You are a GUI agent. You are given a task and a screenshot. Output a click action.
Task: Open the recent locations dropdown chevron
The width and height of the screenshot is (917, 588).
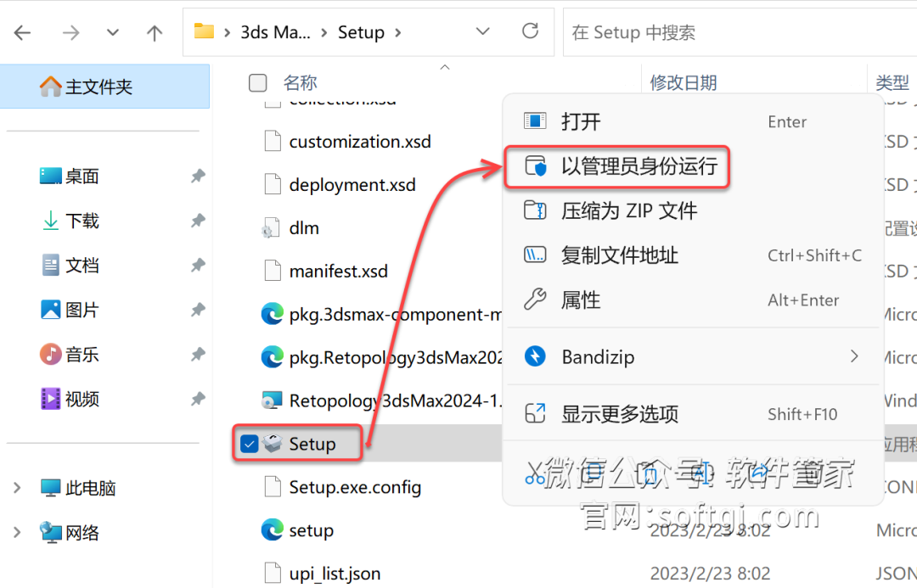113,33
